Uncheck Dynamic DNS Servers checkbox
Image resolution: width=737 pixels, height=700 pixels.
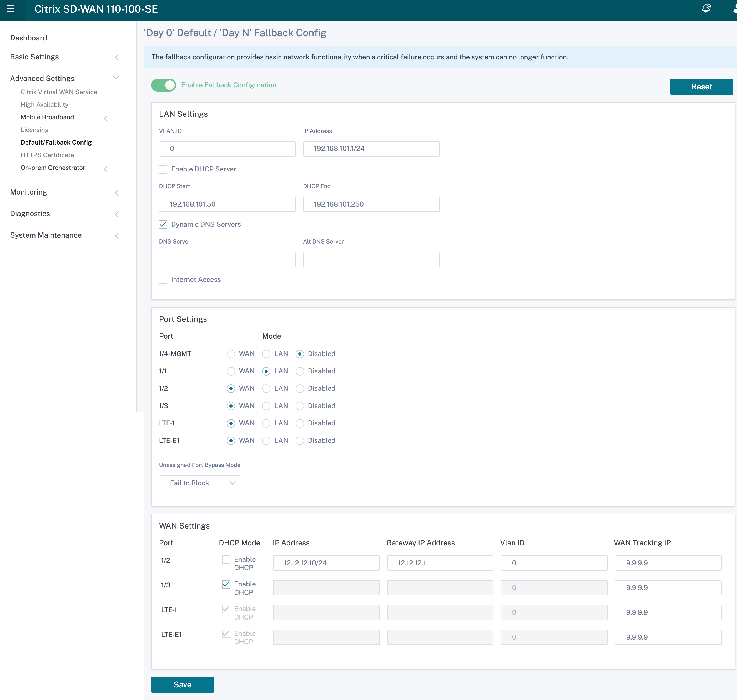point(163,224)
